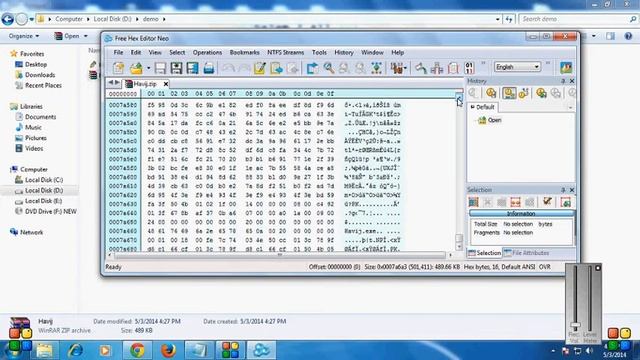Click the volume speaker tray icon
The image size is (640, 360).
click(x=589, y=351)
